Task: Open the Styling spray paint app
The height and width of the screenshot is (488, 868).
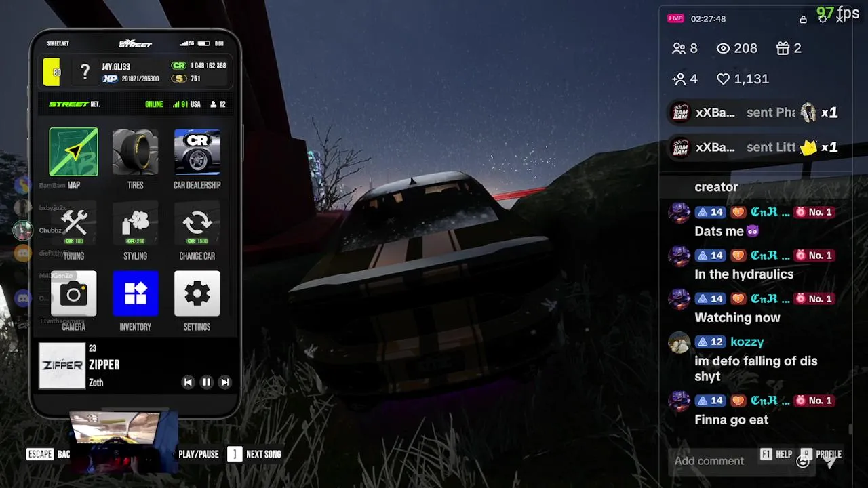Action: pos(135,224)
